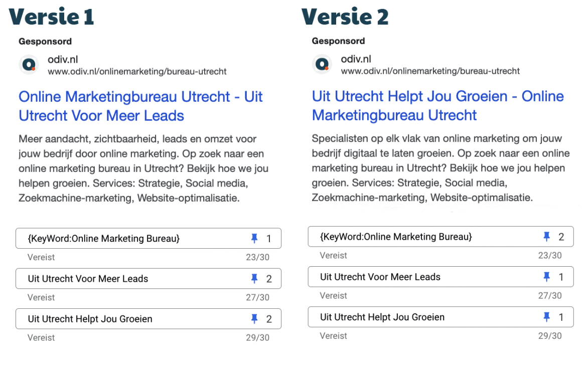Image resolution: width=588 pixels, height=368 pixels.
Task: Click pin icon on Versie 2 'Voor Meer Leads'
Action: [x=547, y=277]
